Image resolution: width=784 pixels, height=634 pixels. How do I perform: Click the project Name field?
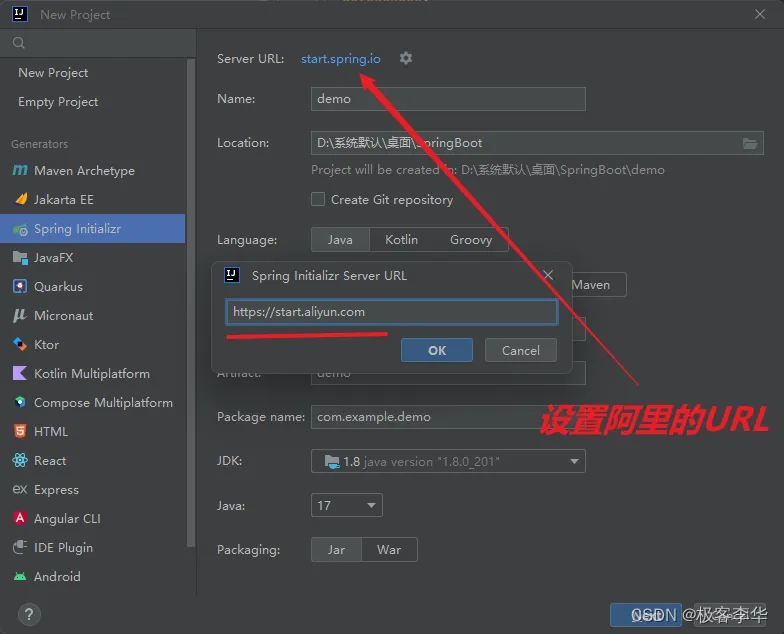point(448,99)
